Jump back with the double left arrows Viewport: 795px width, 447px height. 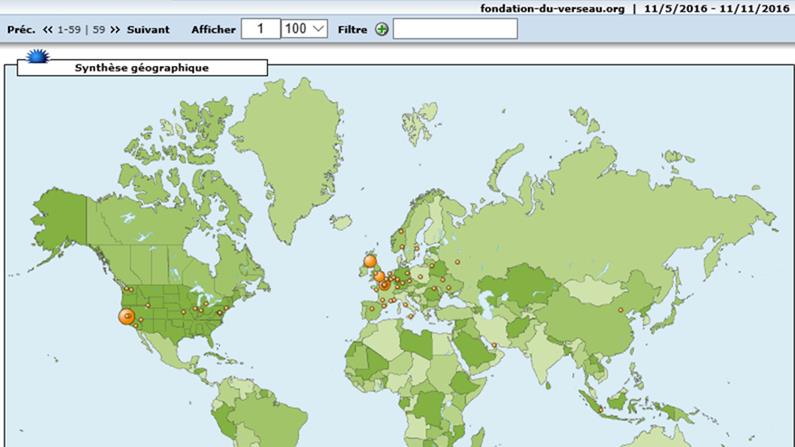pos(48,29)
